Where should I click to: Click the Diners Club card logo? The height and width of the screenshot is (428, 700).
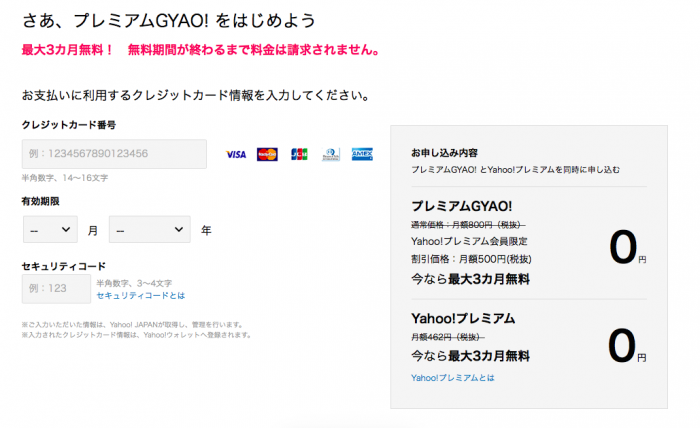(331, 154)
